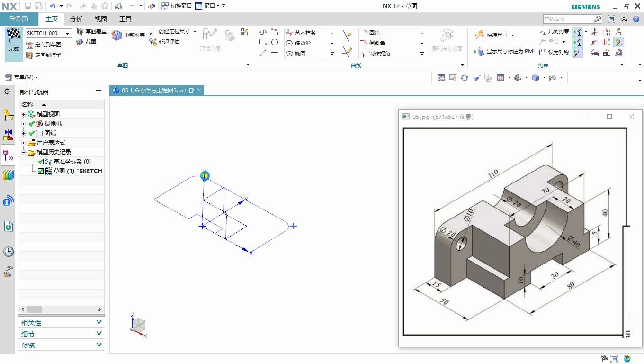Select the Point sketch tool
Screen dimensions: 644x364
pyautogui.click(x=275, y=53)
